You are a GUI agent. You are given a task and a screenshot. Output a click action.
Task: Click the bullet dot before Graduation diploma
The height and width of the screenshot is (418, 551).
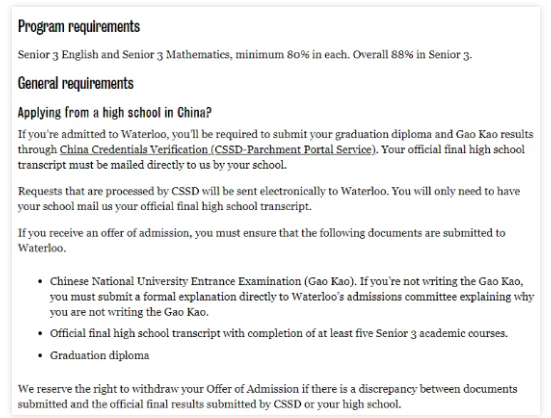click(41, 356)
